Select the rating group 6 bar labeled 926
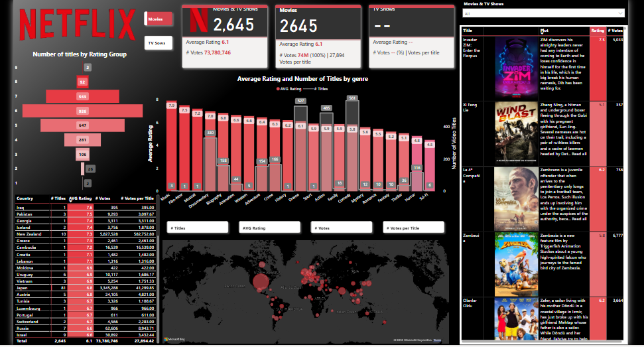Screen dimensions: 644x347 point(82,111)
